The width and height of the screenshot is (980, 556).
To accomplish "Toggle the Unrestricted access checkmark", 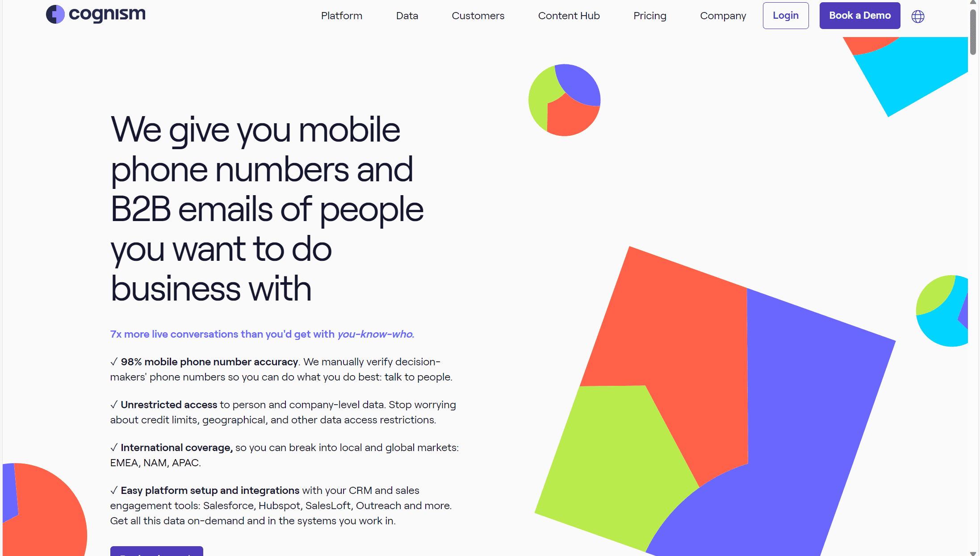I will click(x=113, y=404).
